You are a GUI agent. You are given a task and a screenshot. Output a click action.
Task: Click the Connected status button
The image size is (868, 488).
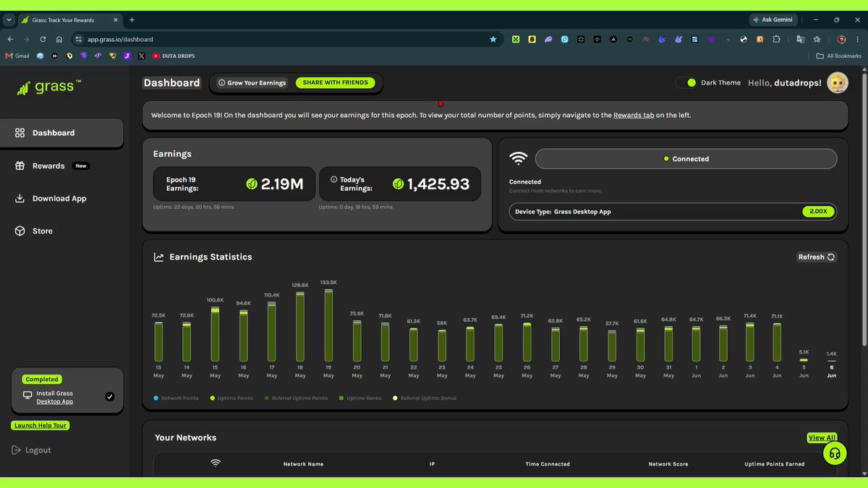(686, 159)
